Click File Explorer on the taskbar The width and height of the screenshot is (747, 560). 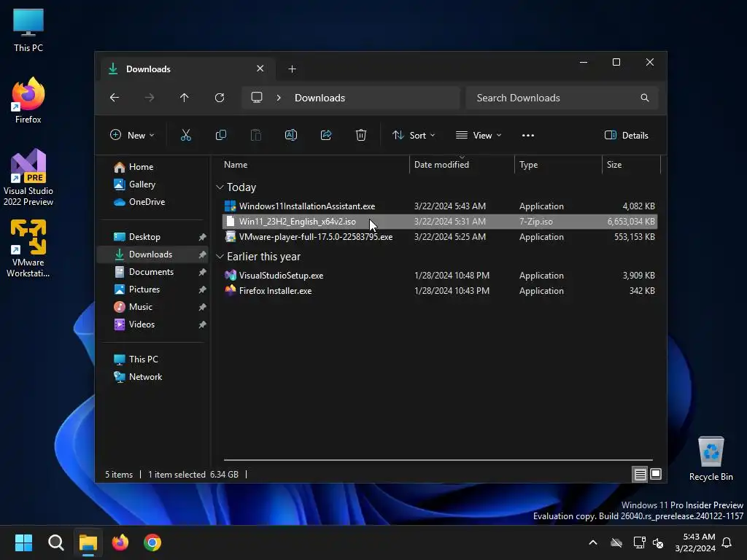pos(88,542)
